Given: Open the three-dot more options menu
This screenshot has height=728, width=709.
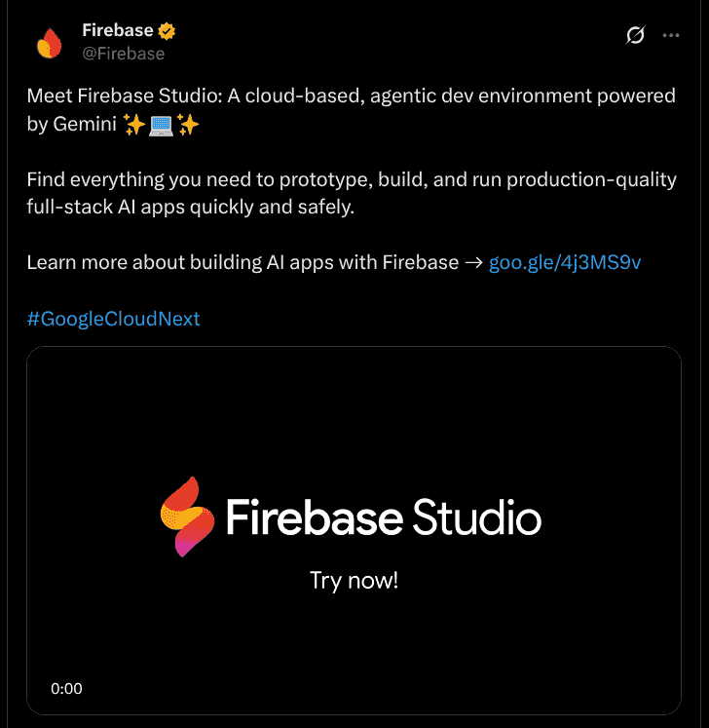Looking at the screenshot, I should (671, 36).
